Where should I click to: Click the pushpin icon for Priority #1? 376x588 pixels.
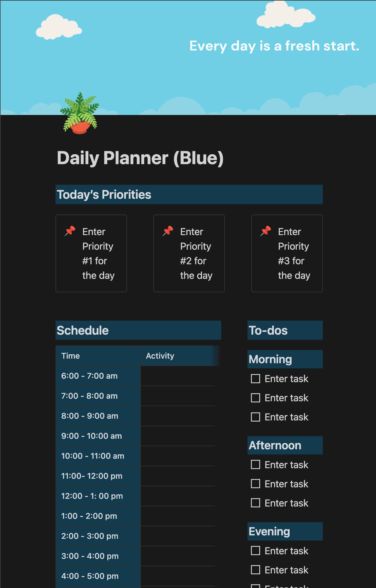[x=70, y=231]
